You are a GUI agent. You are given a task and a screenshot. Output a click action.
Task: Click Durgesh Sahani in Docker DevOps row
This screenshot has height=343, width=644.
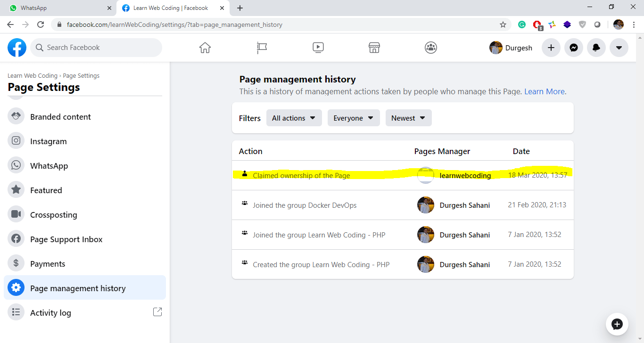coord(465,205)
